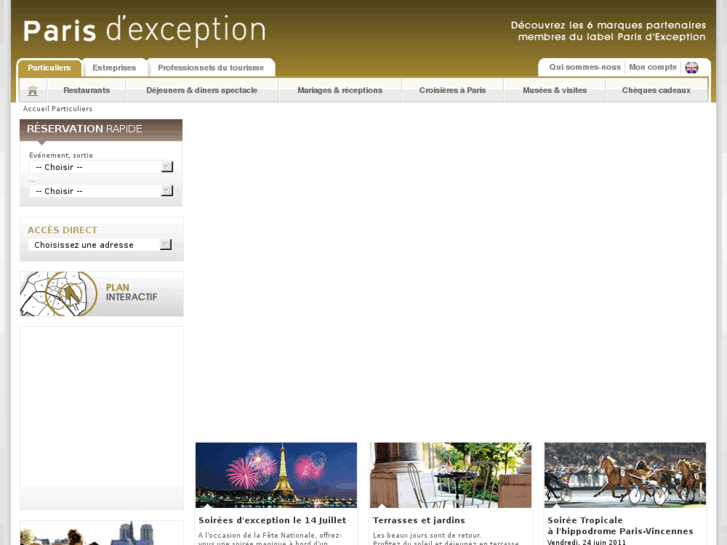Image resolution: width=727 pixels, height=545 pixels.
Task: Open the second Choisir dropdown
Action: [101, 191]
